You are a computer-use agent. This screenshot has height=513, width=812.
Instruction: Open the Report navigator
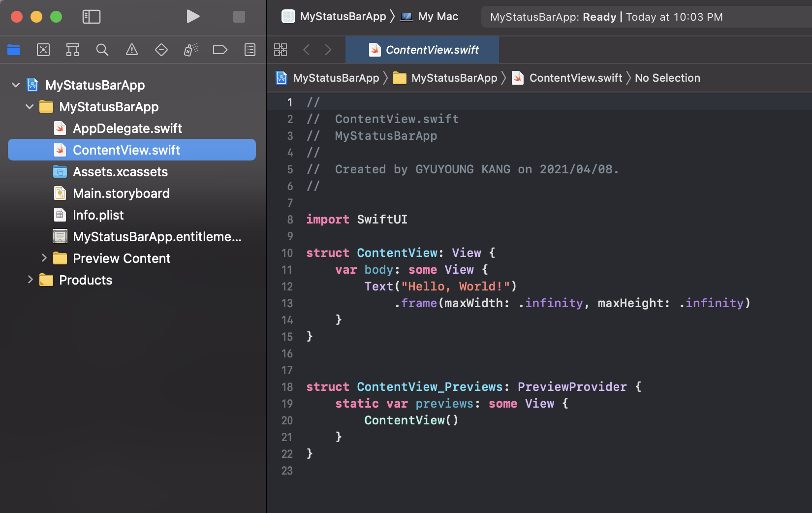250,50
